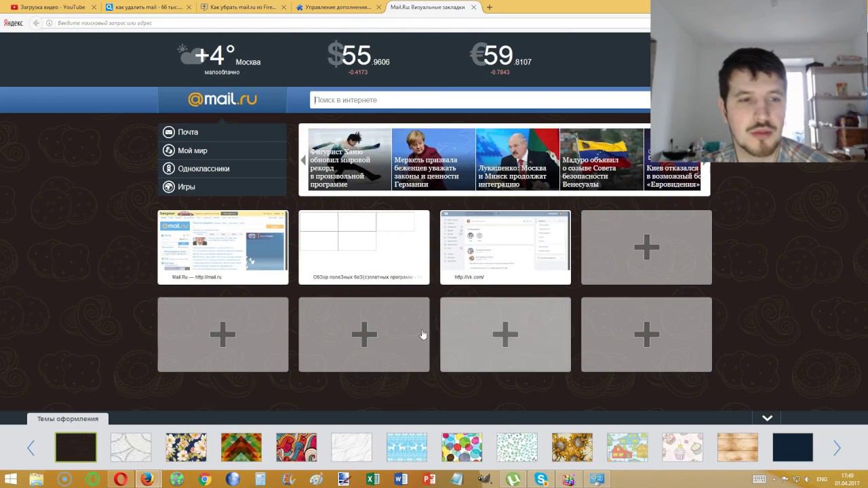
Task: Apply the colorful circles theme
Action: 462,447
